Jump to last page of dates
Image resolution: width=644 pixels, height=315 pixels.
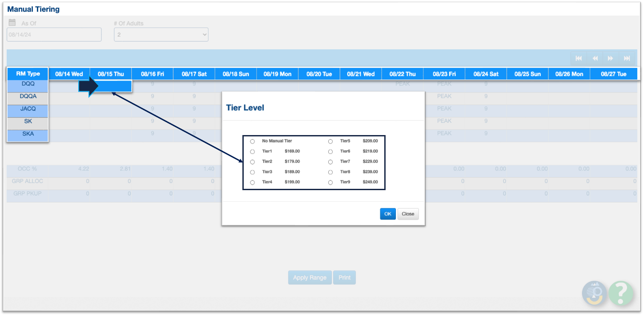[627, 58]
